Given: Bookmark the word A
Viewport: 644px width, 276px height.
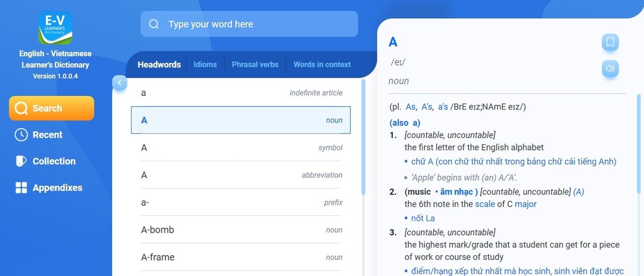Looking at the screenshot, I should point(610,42).
